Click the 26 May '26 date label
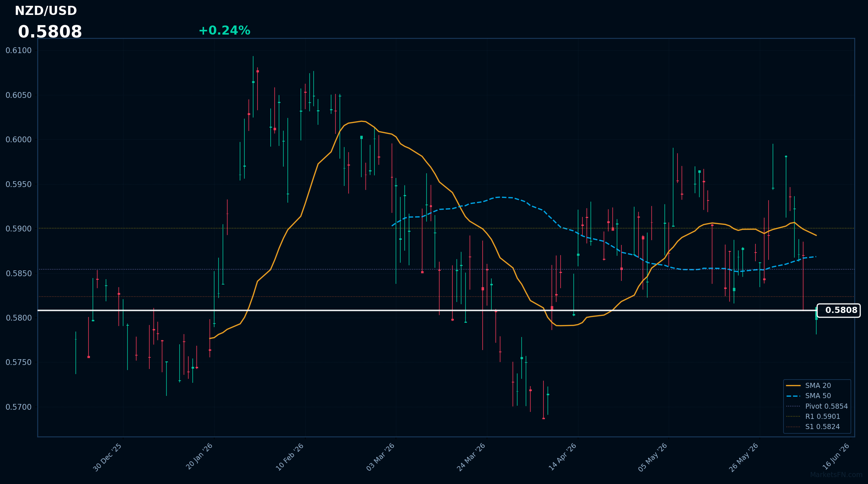 pos(744,457)
